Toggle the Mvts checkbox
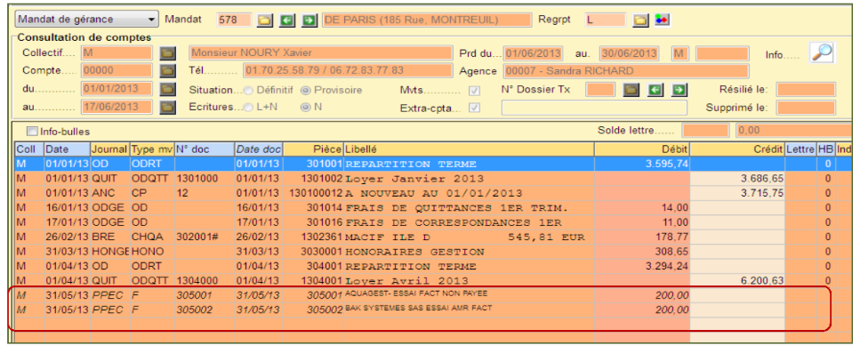868x362 pixels. 474,90
